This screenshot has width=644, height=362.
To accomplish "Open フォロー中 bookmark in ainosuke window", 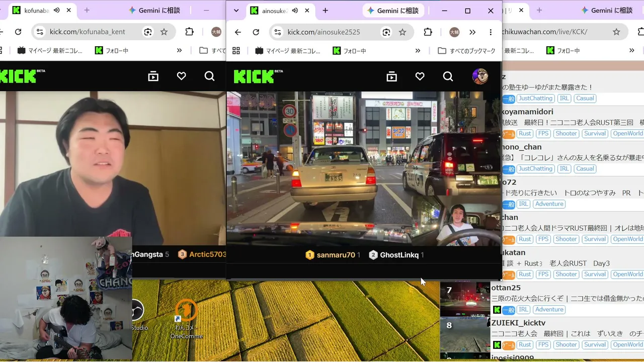I will point(349,51).
